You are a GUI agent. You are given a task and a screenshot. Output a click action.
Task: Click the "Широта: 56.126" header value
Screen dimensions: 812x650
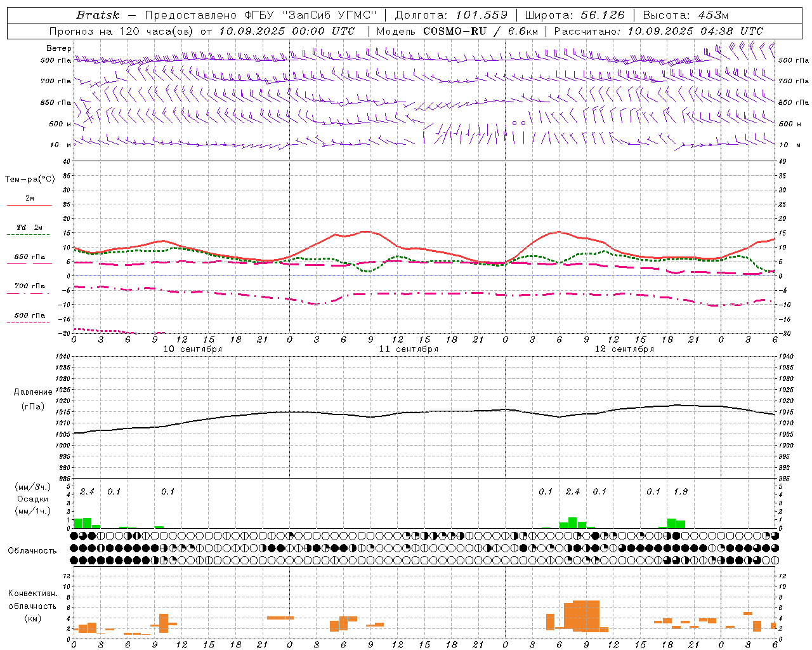point(575,15)
